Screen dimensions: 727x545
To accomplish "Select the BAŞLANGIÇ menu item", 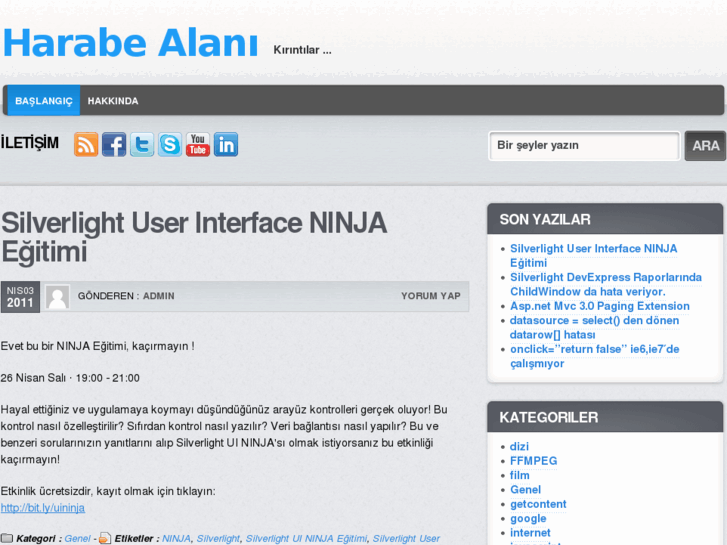I will coord(44,101).
